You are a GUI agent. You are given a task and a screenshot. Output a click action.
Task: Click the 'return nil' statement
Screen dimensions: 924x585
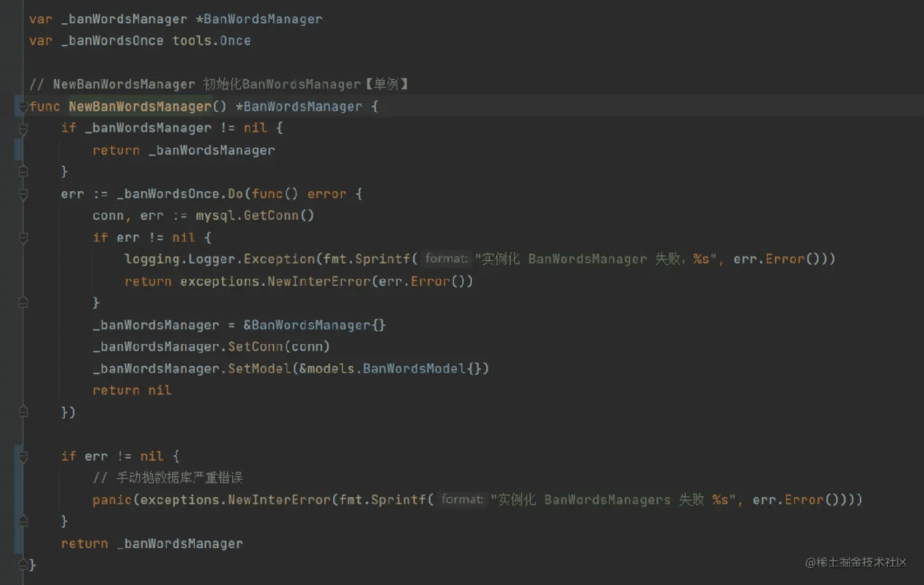[132, 390]
